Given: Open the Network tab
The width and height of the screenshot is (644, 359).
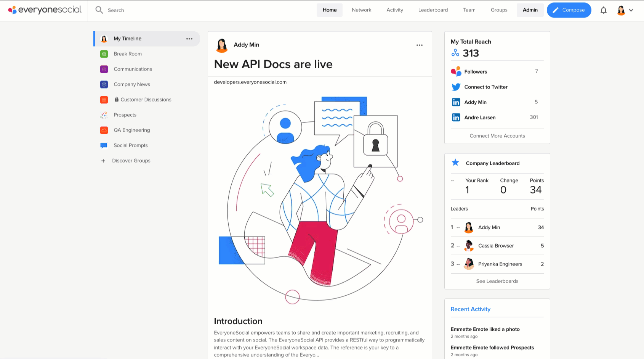Looking at the screenshot, I should click(x=362, y=10).
